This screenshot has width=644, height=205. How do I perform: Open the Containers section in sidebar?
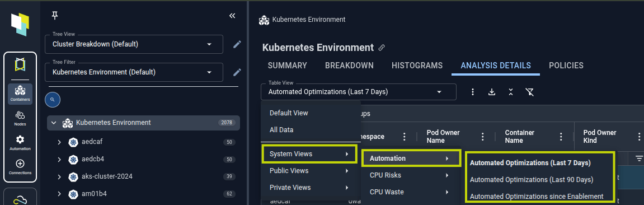[x=20, y=94]
